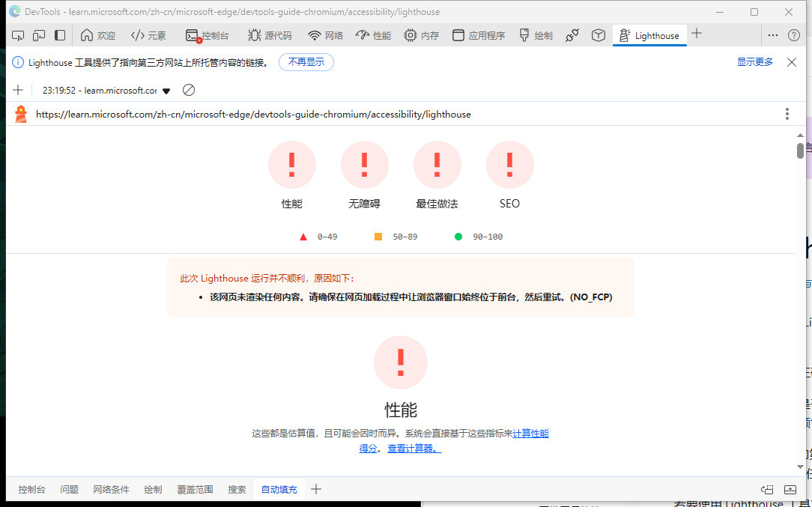Viewport: 812px width, 507px height.
Task: Open the DevTools customize three-dots menu
Action: click(x=773, y=35)
